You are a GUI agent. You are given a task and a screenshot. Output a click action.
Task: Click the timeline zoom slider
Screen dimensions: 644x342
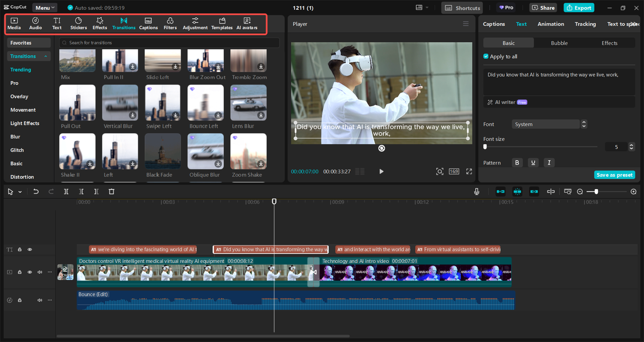[x=607, y=192]
